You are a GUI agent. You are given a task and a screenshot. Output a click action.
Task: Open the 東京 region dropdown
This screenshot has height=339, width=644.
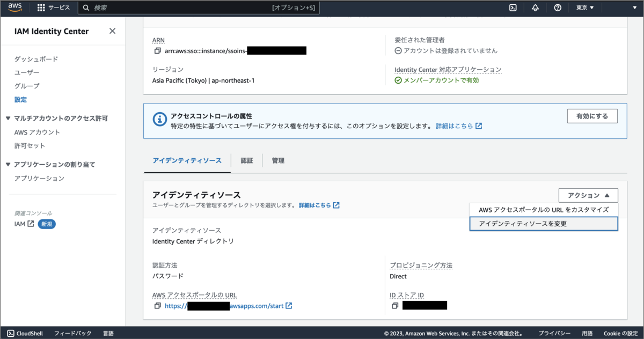click(585, 8)
